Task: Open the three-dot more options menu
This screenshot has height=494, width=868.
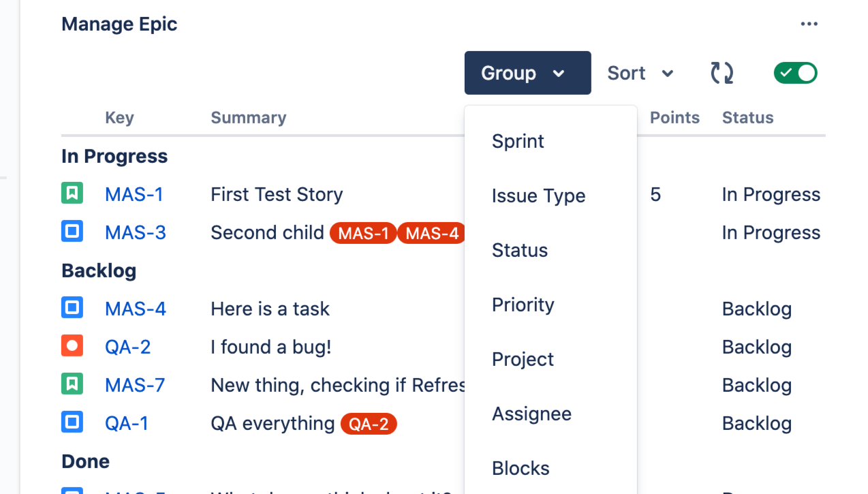Action: (x=809, y=25)
